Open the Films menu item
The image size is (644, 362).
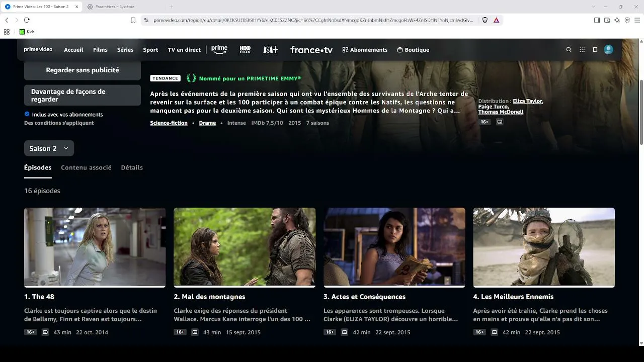100,50
